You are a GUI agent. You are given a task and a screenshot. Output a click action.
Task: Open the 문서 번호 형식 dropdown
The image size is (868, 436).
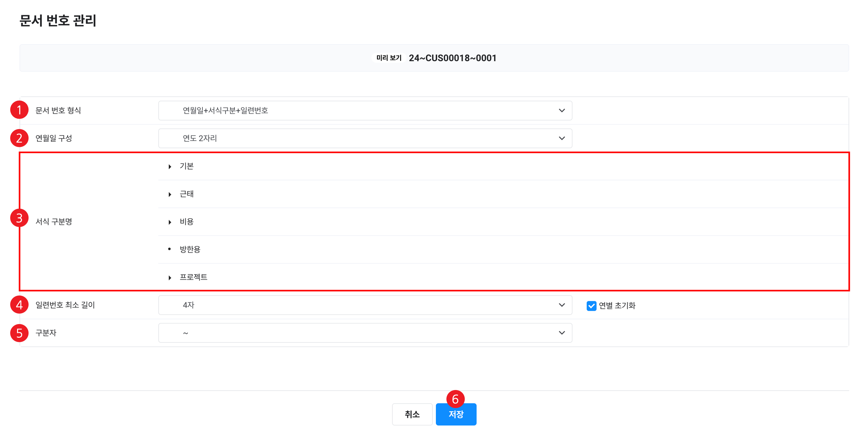(365, 110)
